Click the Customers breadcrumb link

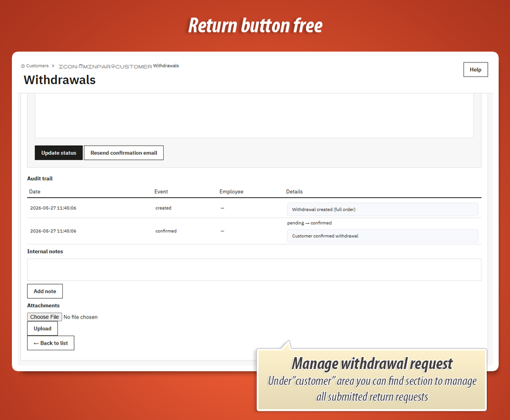37,66
